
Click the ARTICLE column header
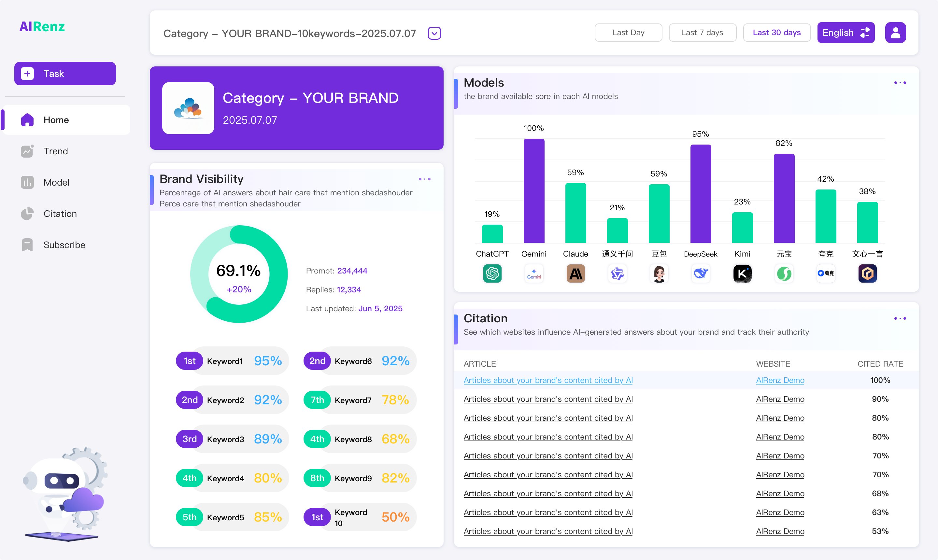[x=480, y=364]
